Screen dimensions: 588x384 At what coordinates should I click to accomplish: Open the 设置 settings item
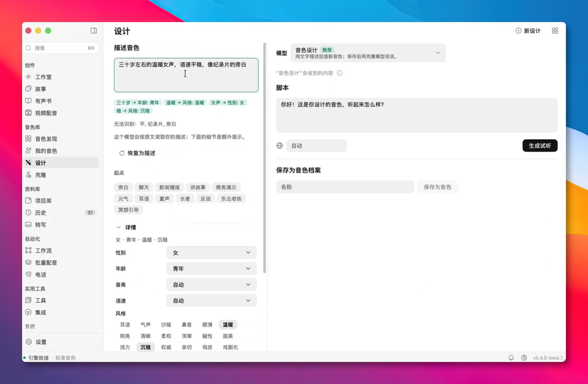click(x=41, y=342)
